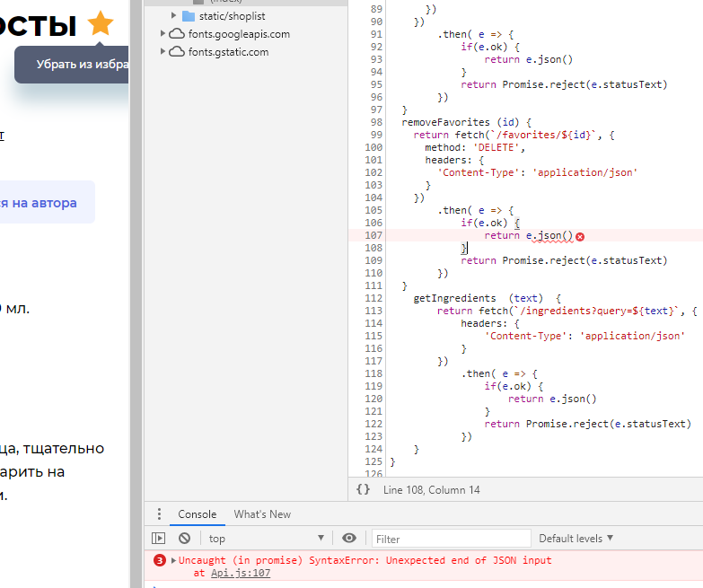The width and height of the screenshot is (703, 588).
Task: Toggle the console sidebar icon
Action: pos(159,538)
